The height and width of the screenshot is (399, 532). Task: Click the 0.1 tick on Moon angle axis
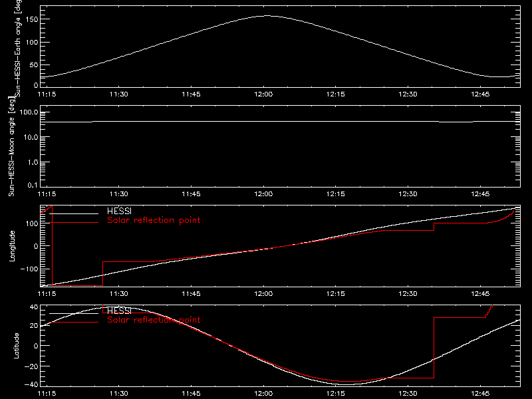tap(33, 185)
